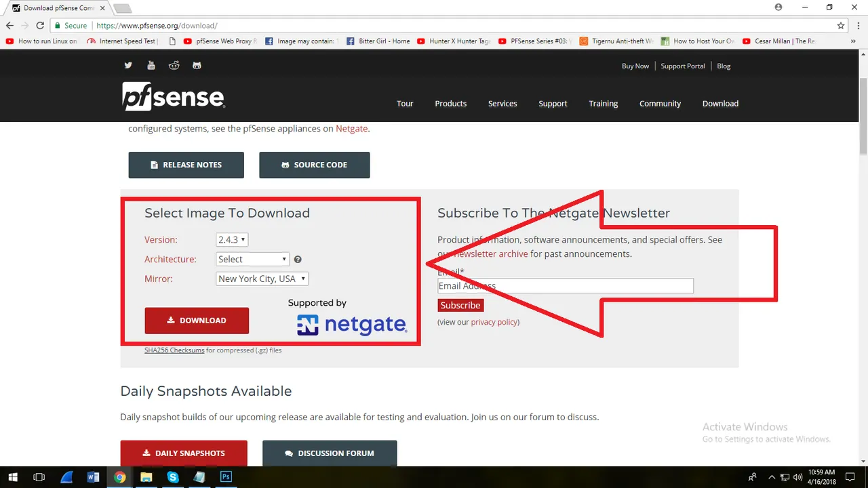Open Hunter X Hunter bookmark

(454, 41)
